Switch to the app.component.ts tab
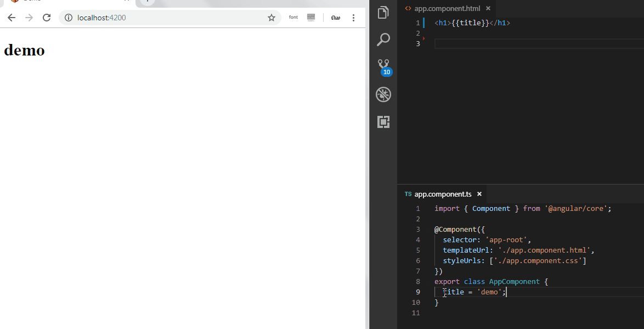644x329 pixels. pos(442,194)
